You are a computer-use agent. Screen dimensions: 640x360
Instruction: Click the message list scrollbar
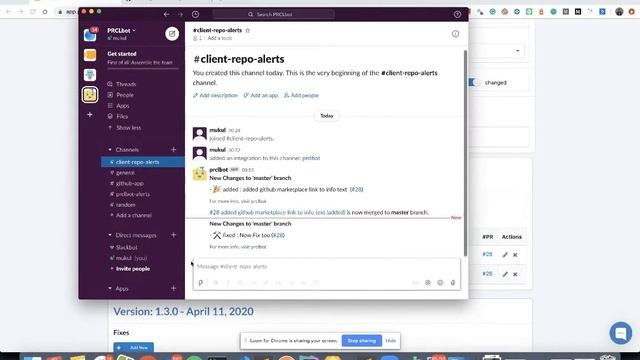point(465,153)
